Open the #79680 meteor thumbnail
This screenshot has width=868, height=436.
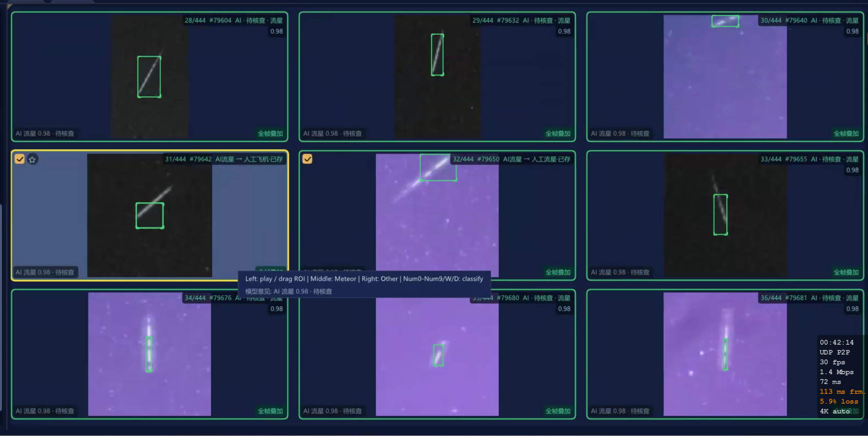pos(437,354)
